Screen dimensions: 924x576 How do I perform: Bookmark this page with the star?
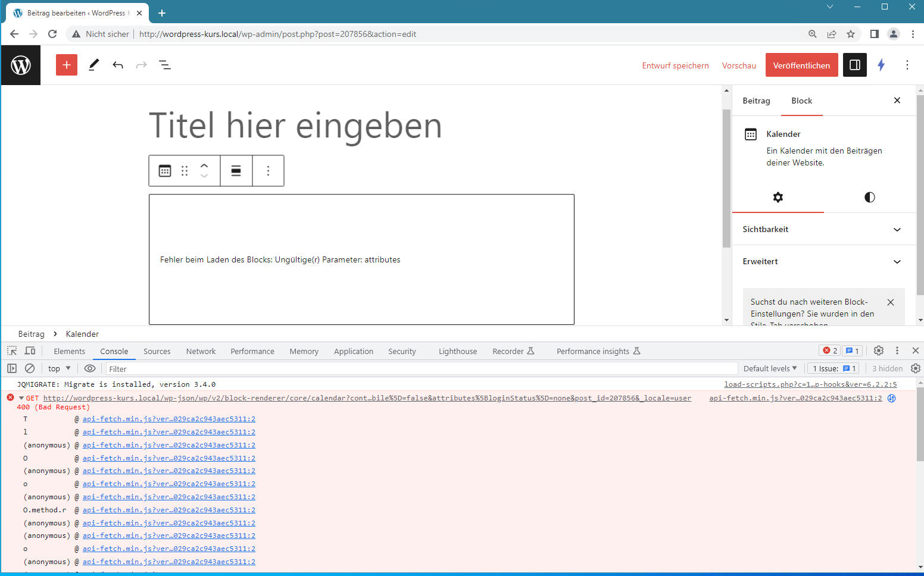pyautogui.click(x=851, y=34)
